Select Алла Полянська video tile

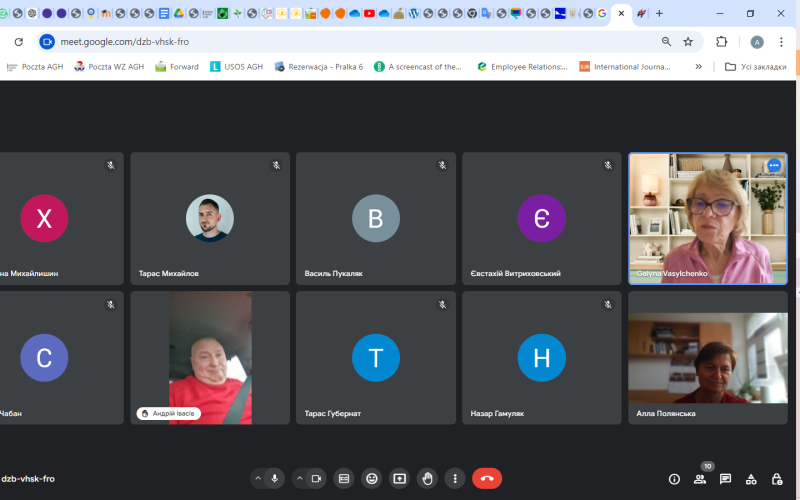pyautogui.click(x=708, y=358)
